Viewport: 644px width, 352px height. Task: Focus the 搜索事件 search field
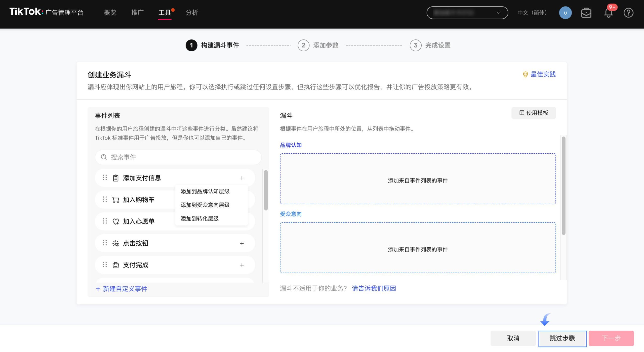coord(178,157)
